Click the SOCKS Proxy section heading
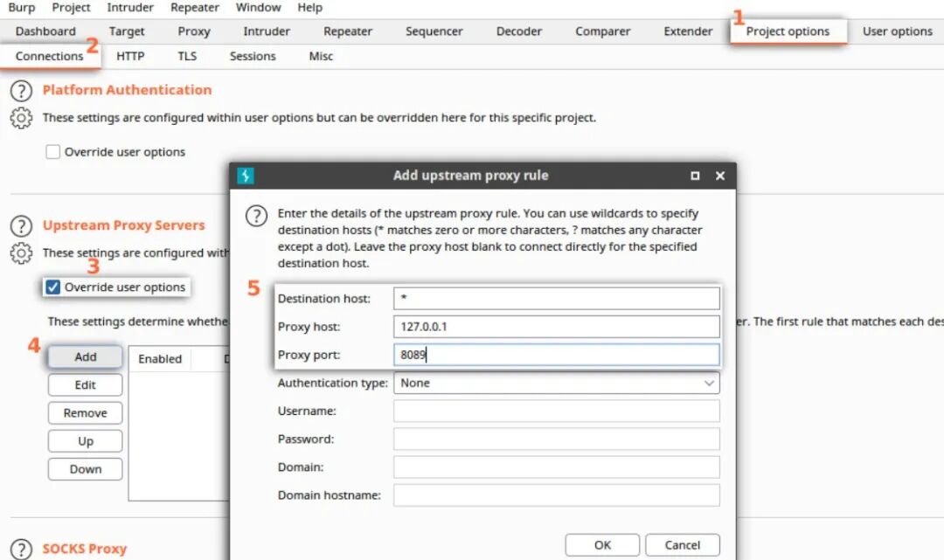This screenshot has height=560, width=944. click(84, 550)
